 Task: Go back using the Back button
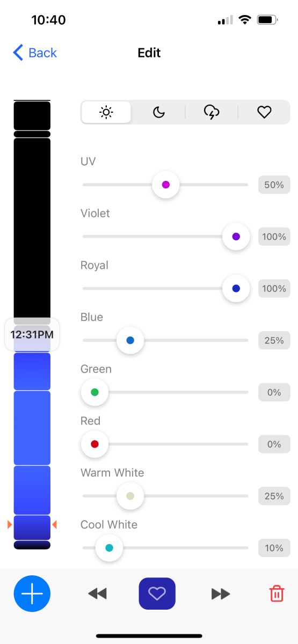coord(35,53)
